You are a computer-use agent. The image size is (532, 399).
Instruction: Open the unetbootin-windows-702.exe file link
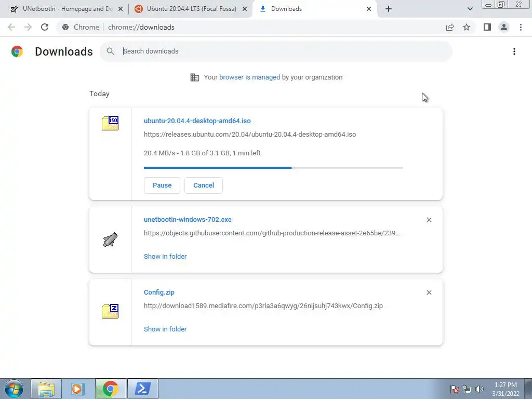click(x=188, y=220)
